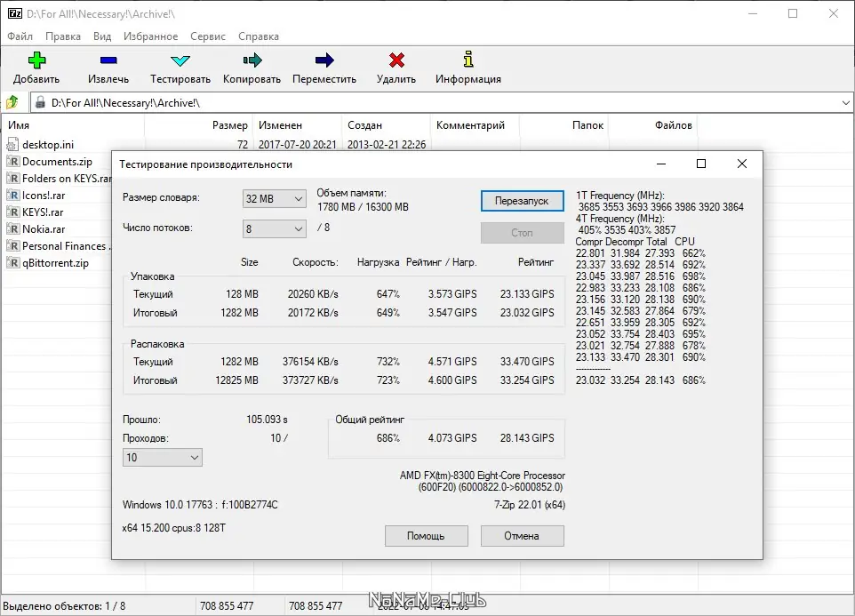This screenshot has height=616, width=855.
Task: Click the archive icon of Nokia.rar
Action: point(12,229)
